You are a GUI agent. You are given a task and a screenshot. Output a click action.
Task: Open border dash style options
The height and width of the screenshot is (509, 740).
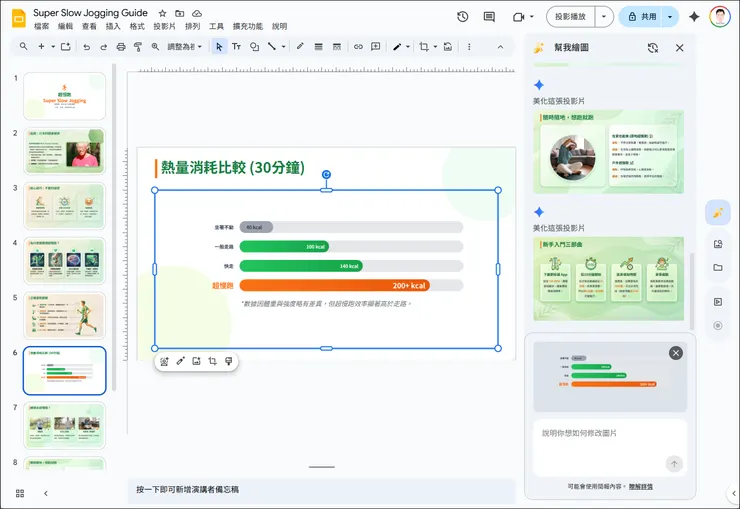pos(336,47)
